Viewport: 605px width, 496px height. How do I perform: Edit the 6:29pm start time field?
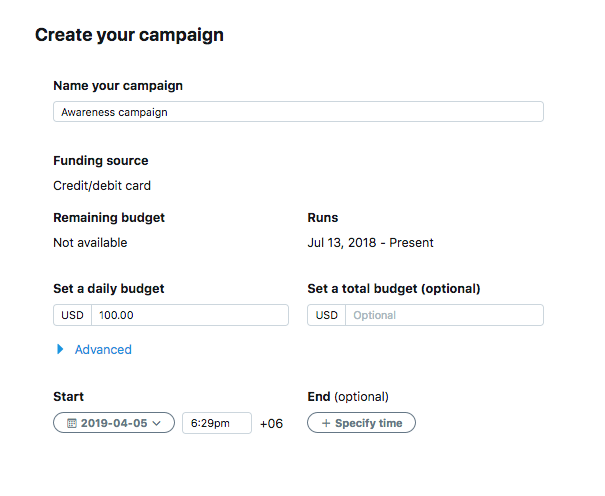click(216, 424)
